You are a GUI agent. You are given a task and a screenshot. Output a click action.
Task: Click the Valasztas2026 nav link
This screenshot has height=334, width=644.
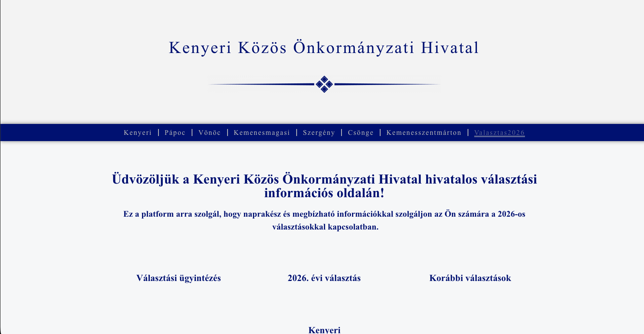499,133
